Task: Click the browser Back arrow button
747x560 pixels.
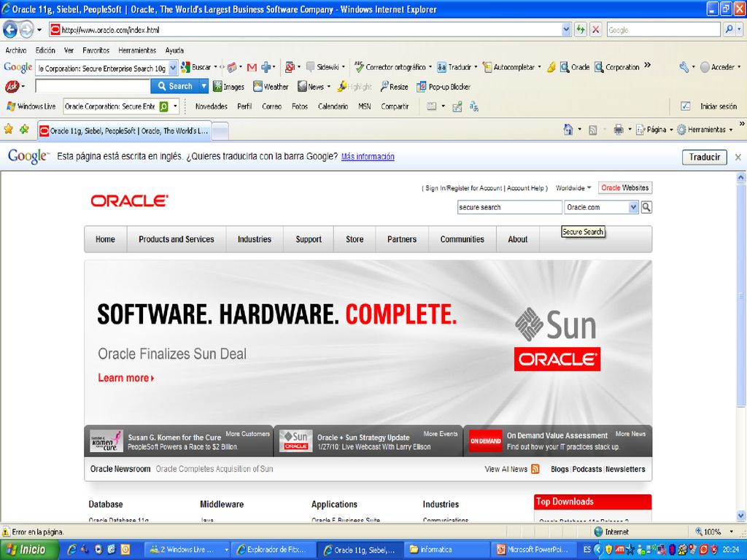Action: (x=10, y=30)
